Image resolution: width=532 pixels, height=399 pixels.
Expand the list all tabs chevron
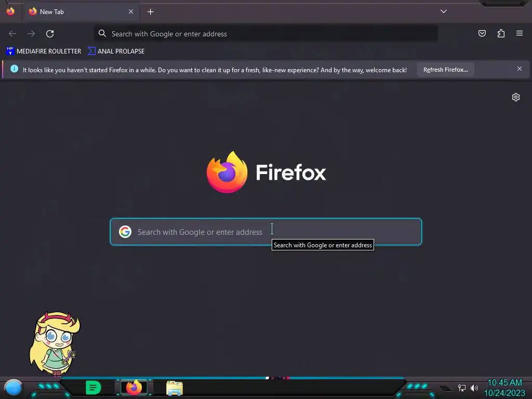click(444, 11)
